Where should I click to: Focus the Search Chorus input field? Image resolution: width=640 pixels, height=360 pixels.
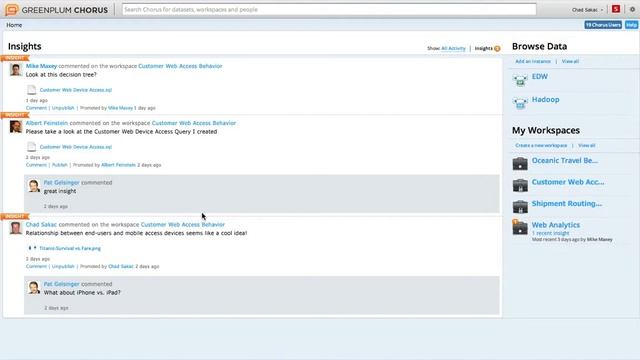click(329, 9)
